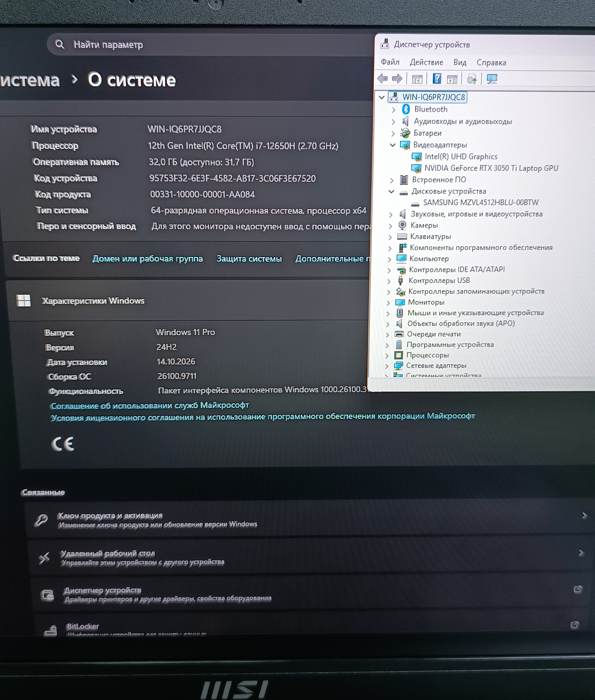Open the Защита системы link
The width and height of the screenshot is (595, 700).
249,258
